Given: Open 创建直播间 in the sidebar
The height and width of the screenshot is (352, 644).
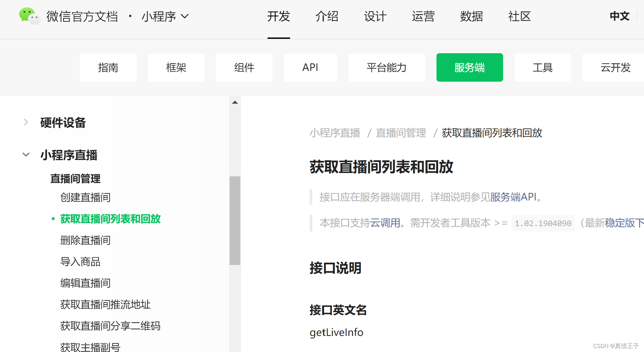Looking at the screenshot, I should [x=85, y=197].
